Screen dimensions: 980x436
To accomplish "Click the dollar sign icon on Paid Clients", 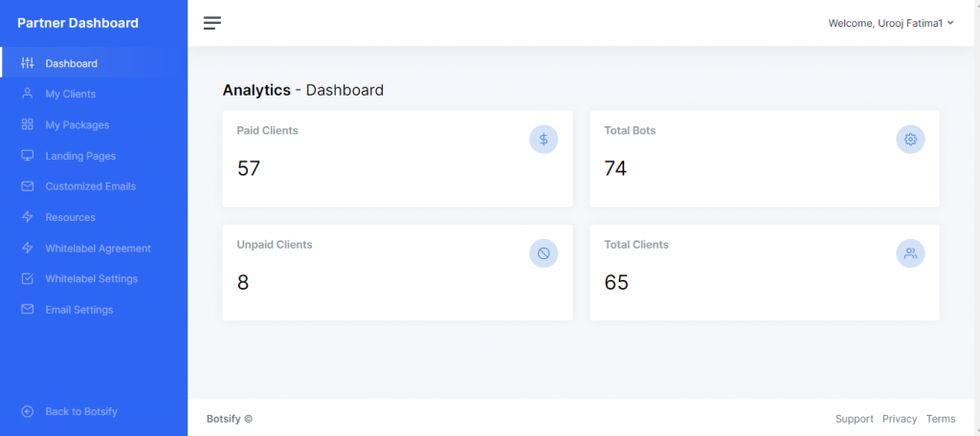I will pos(544,140).
